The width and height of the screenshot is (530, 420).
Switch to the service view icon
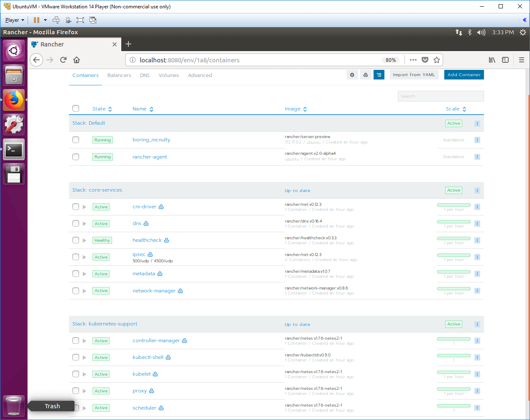(366, 75)
